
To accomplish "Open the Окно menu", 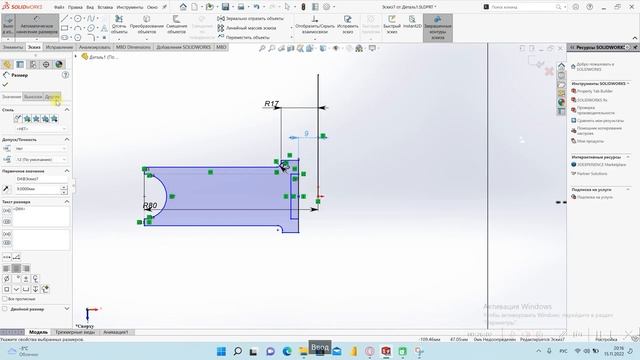I will point(152,7).
